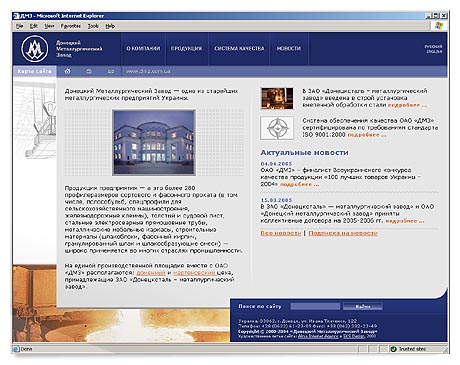Minimize the Internet Explorer window
The image size is (460, 365).
click(429, 16)
